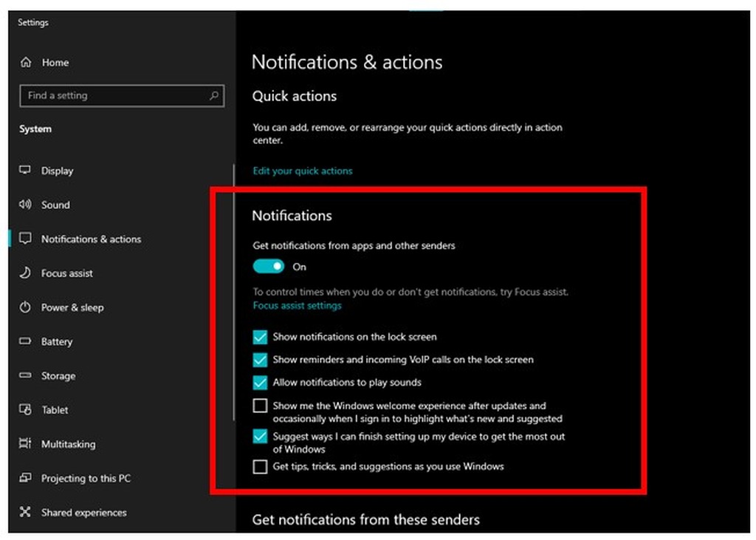Open Projecting to this PC settings

86,478
